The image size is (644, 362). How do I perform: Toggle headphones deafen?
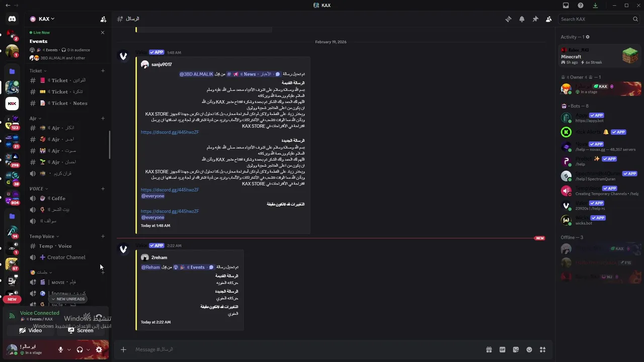click(79, 350)
